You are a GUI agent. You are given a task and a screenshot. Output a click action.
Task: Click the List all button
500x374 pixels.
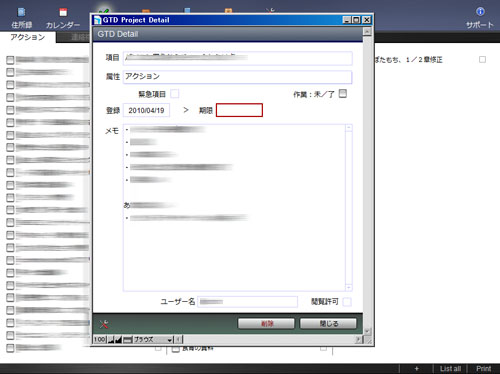coord(450,368)
